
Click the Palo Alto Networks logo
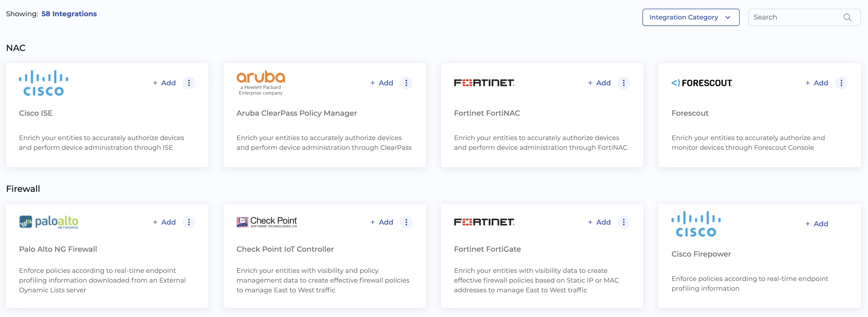48,222
